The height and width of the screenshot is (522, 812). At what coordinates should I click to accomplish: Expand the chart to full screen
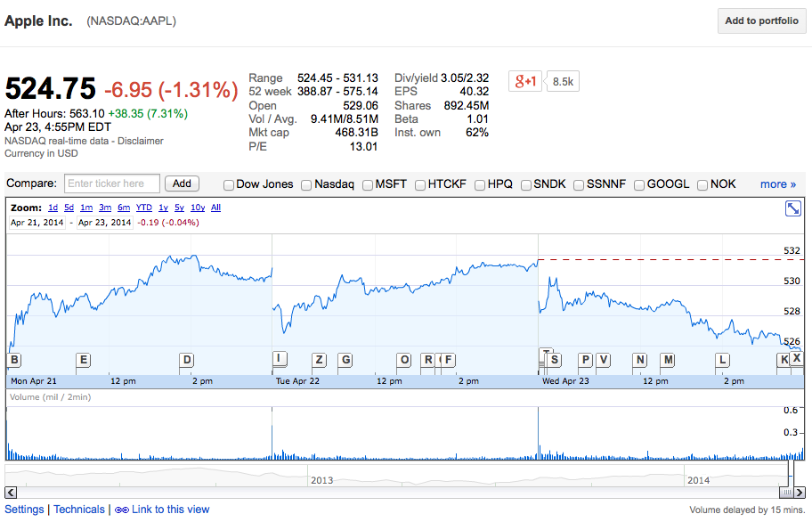point(792,208)
